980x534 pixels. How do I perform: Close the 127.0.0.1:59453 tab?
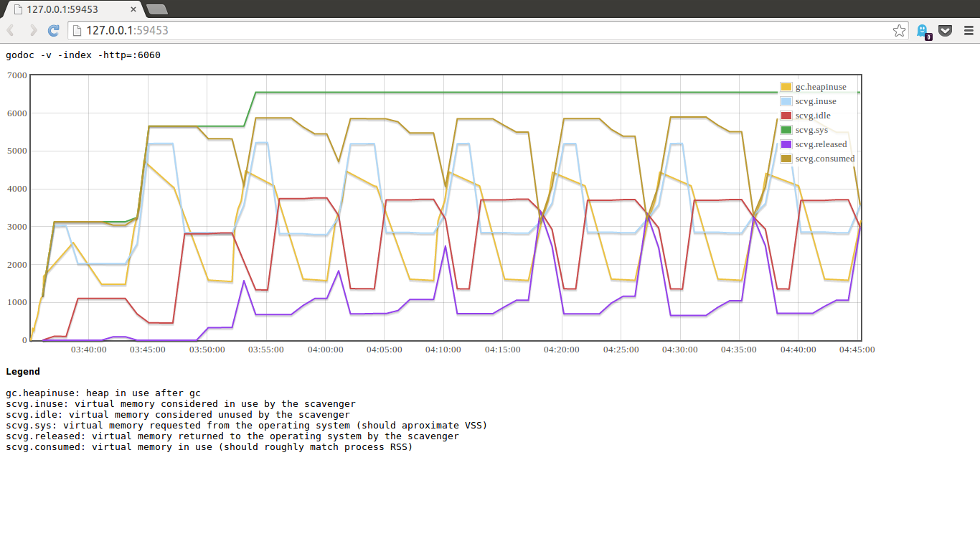[133, 9]
